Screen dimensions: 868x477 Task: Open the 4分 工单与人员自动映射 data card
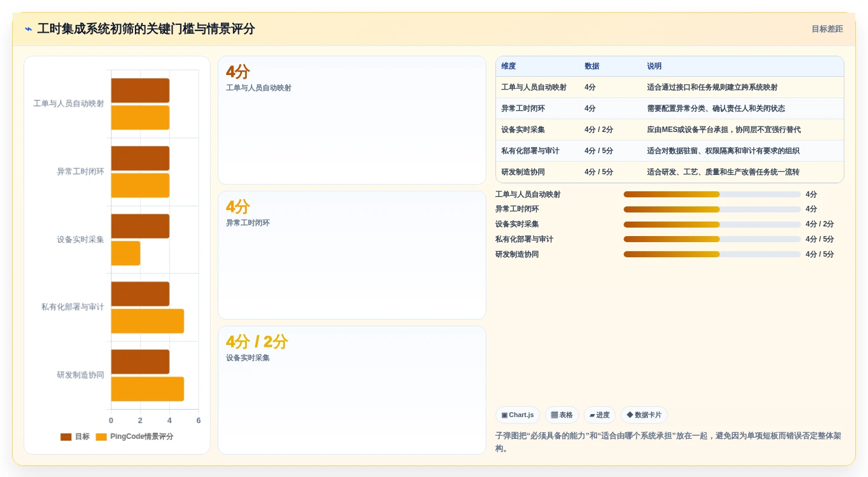pyautogui.click(x=352, y=120)
